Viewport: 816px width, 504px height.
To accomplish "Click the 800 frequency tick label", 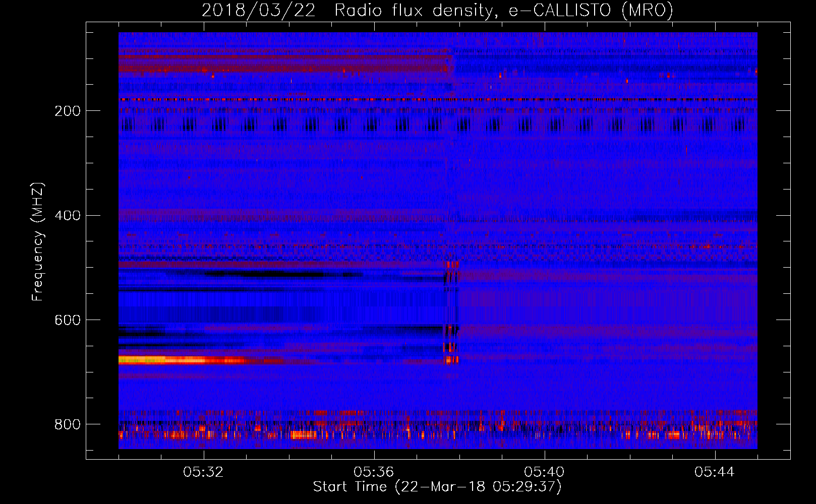I will (x=68, y=424).
